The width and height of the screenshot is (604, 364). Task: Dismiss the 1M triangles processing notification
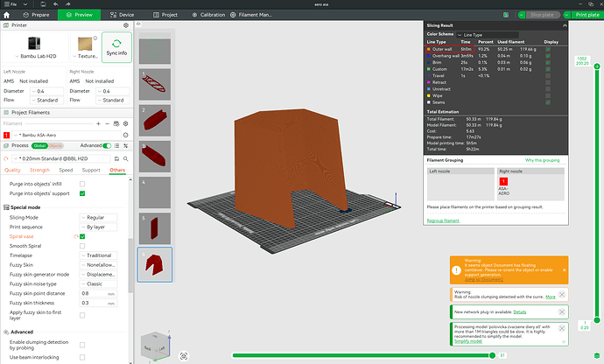pyautogui.click(x=562, y=329)
